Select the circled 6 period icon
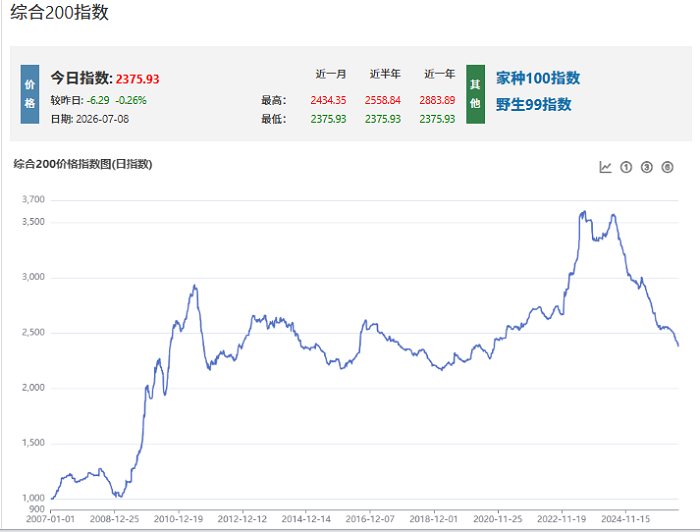The width and height of the screenshot is (700, 532). pyautogui.click(x=667, y=167)
